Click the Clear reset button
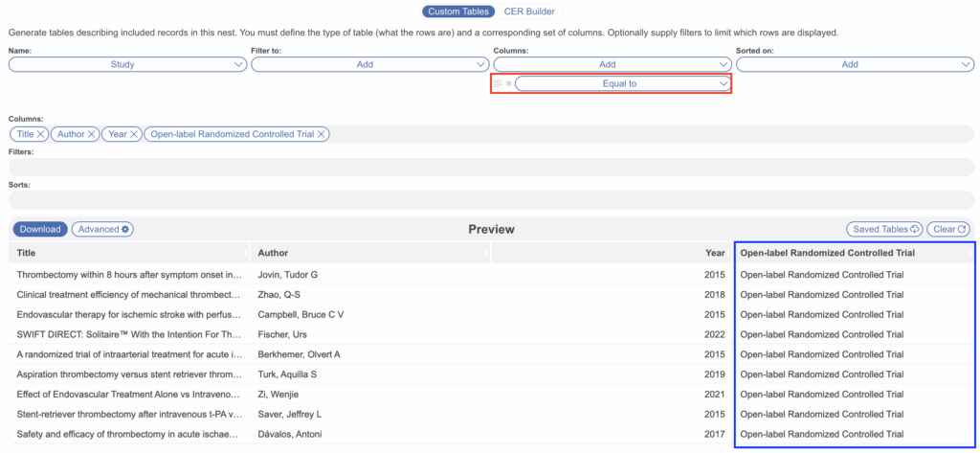The width and height of the screenshot is (980, 453). [950, 230]
